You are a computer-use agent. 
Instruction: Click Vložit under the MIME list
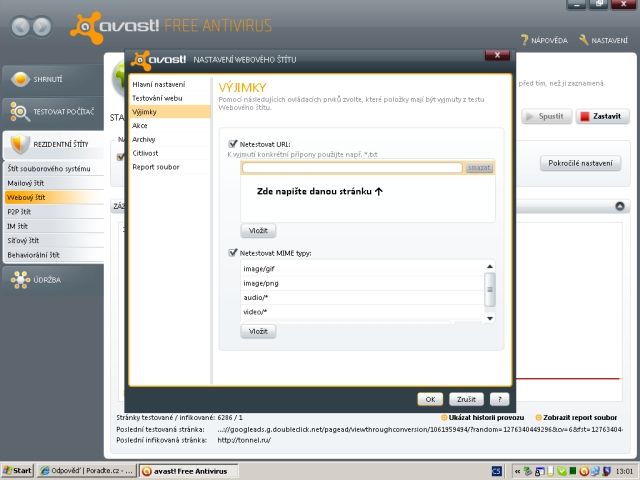pyautogui.click(x=258, y=331)
